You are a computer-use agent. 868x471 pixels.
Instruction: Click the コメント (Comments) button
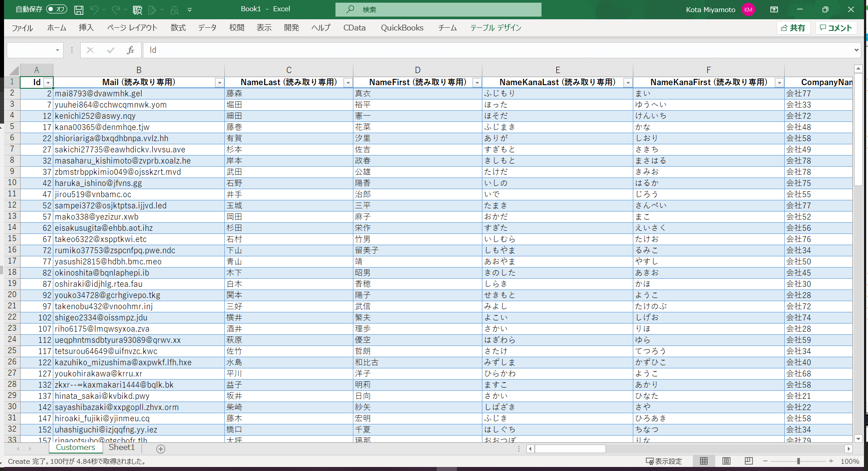point(836,28)
